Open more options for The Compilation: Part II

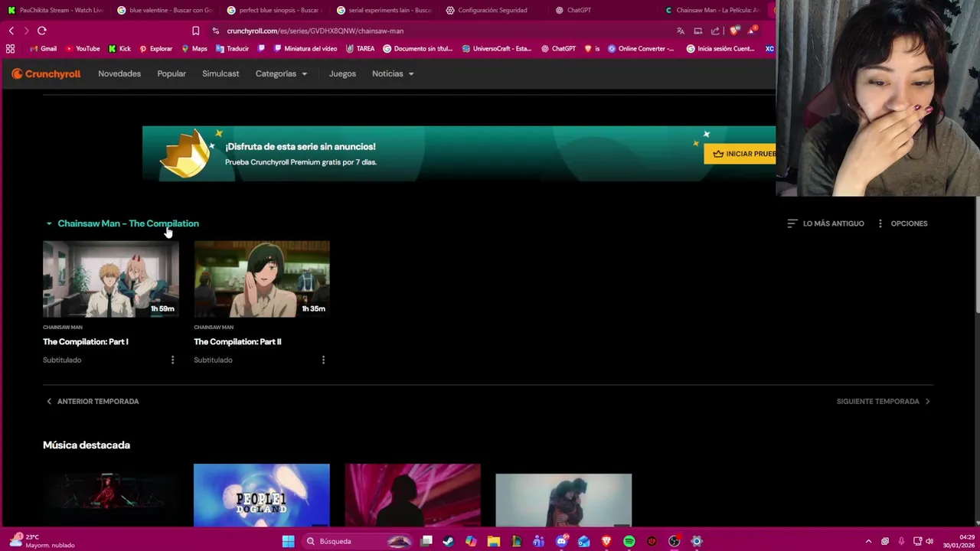click(x=323, y=360)
